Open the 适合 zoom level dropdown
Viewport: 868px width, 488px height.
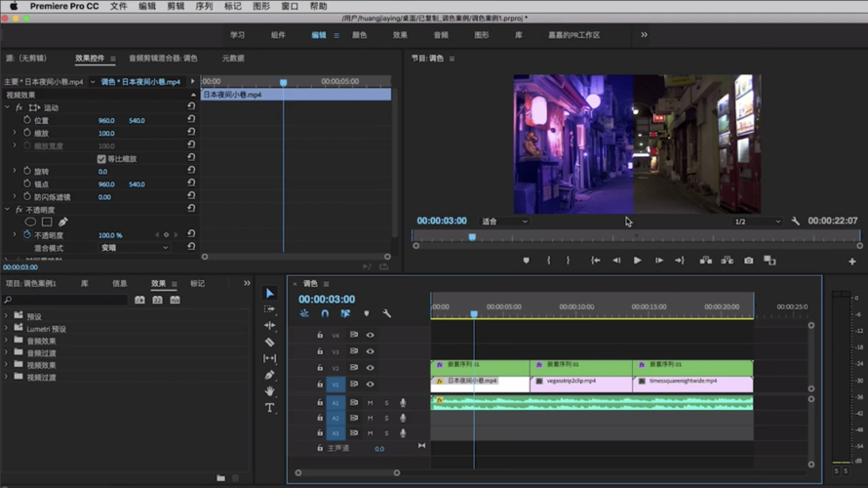click(x=504, y=222)
